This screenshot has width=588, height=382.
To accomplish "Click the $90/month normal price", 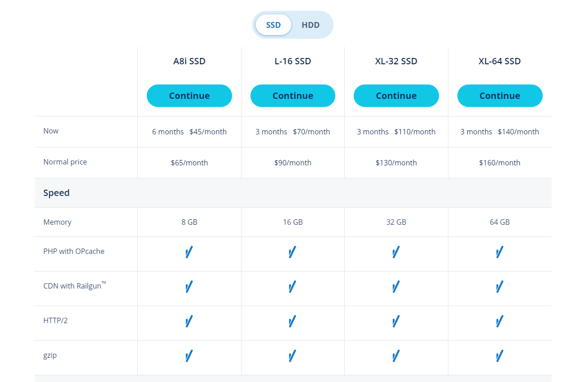I will pos(293,163).
